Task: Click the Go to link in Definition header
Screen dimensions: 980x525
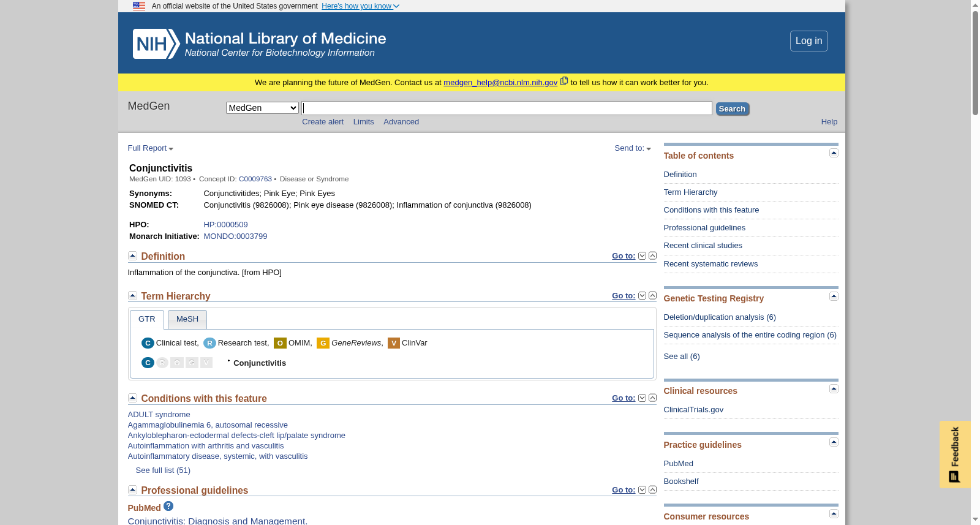Action: coord(624,256)
